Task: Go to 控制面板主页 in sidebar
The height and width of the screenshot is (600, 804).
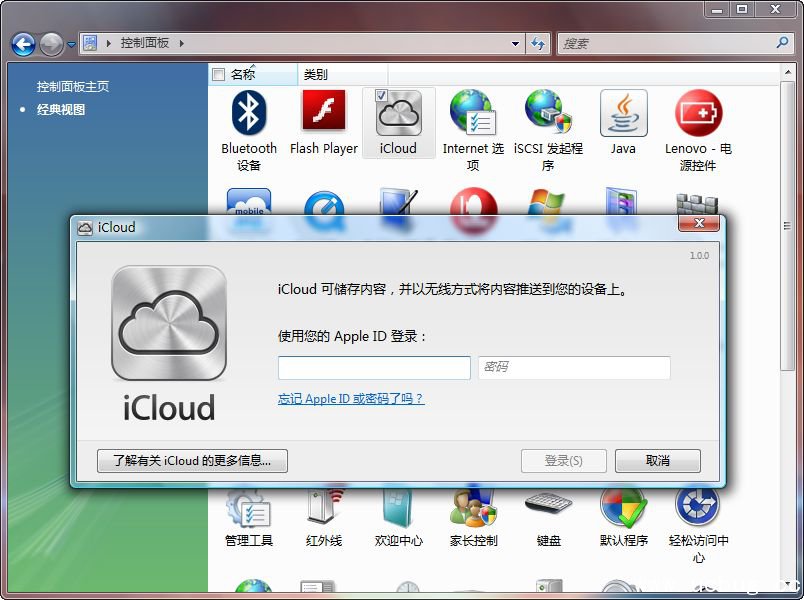Action: (x=72, y=87)
